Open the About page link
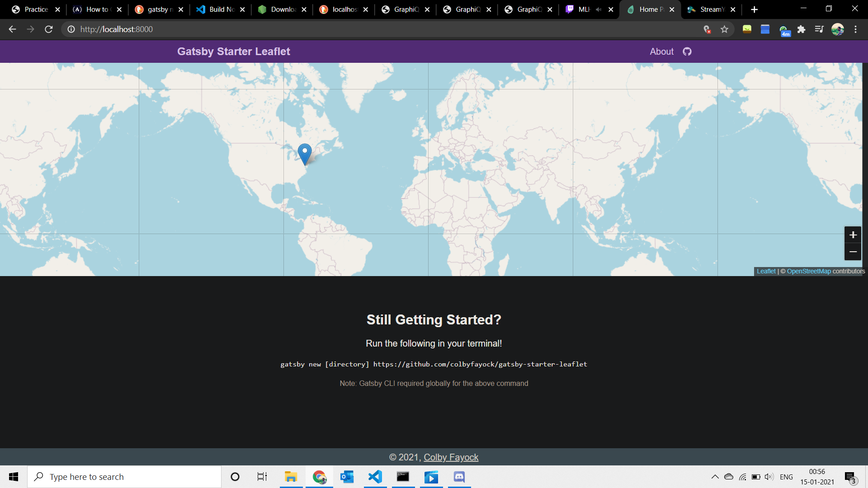Screen dimensions: 868x488 661,52
